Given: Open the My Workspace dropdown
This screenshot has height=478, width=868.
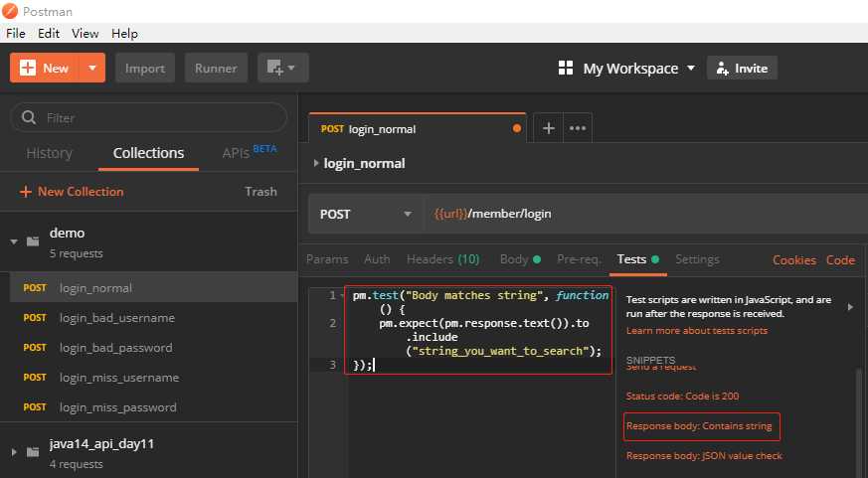Looking at the screenshot, I should 639,69.
